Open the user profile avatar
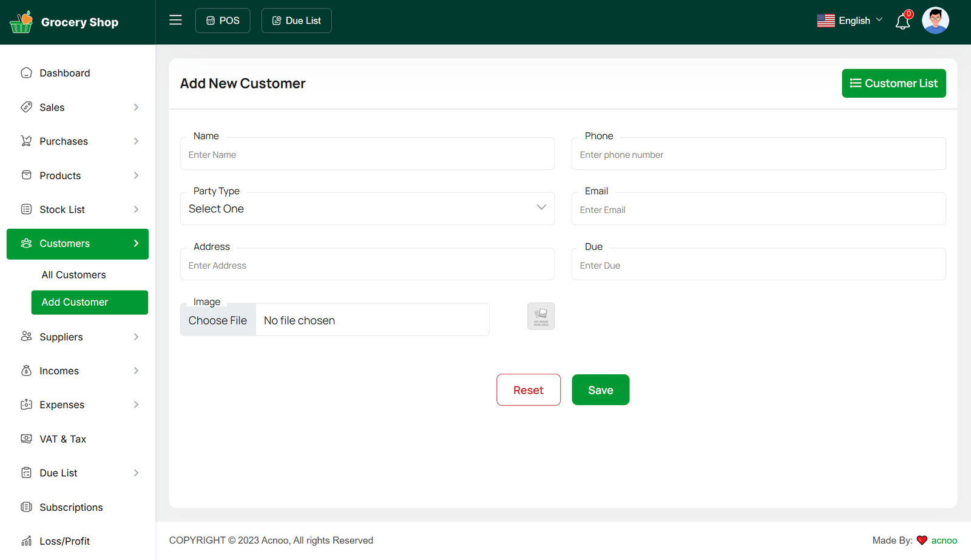 coord(935,21)
